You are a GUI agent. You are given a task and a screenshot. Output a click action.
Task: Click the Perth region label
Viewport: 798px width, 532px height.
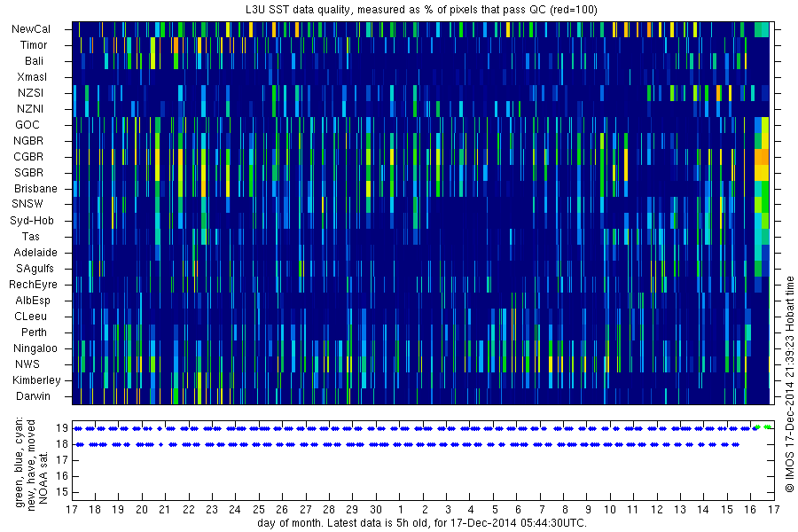click(x=34, y=332)
